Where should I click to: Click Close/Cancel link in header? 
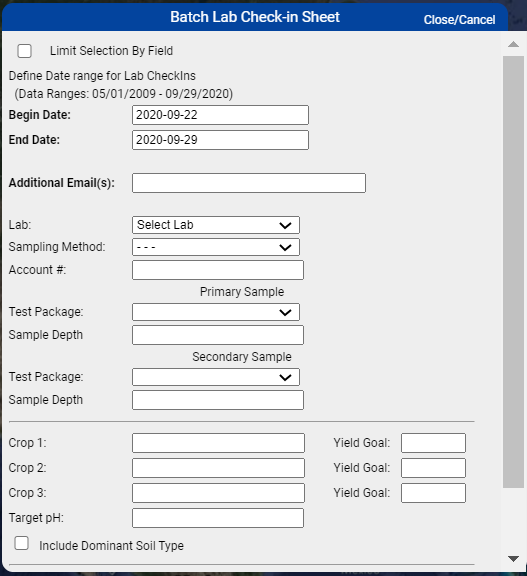point(459,19)
